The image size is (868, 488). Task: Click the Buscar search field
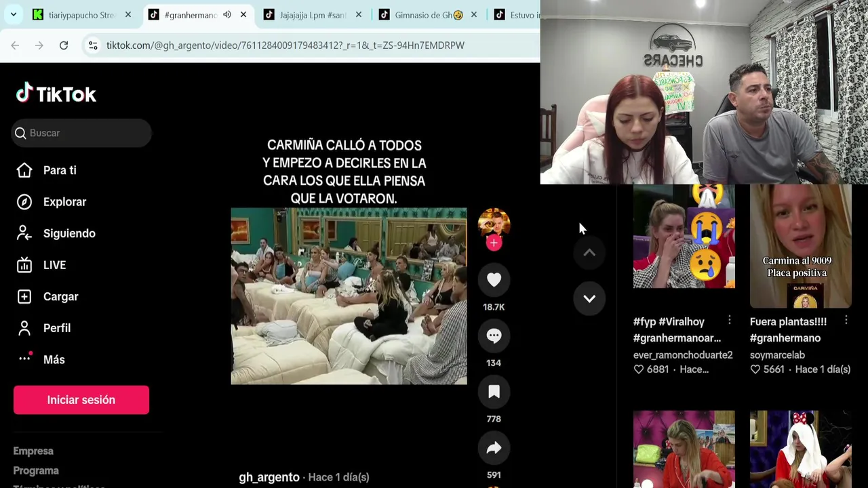(81, 133)
